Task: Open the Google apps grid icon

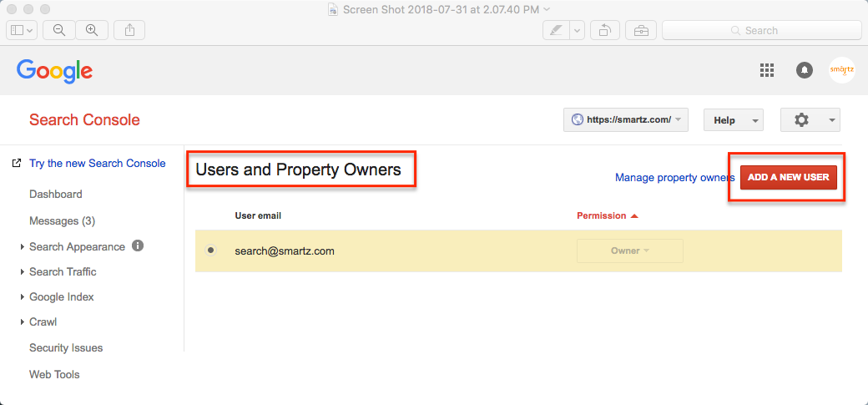Action: click(x=767, y=70)
